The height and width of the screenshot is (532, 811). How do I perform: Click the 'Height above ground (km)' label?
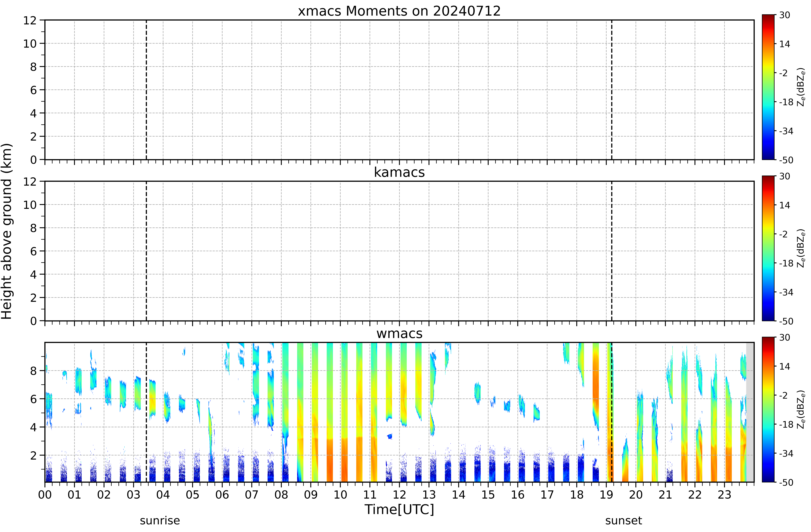6,231
